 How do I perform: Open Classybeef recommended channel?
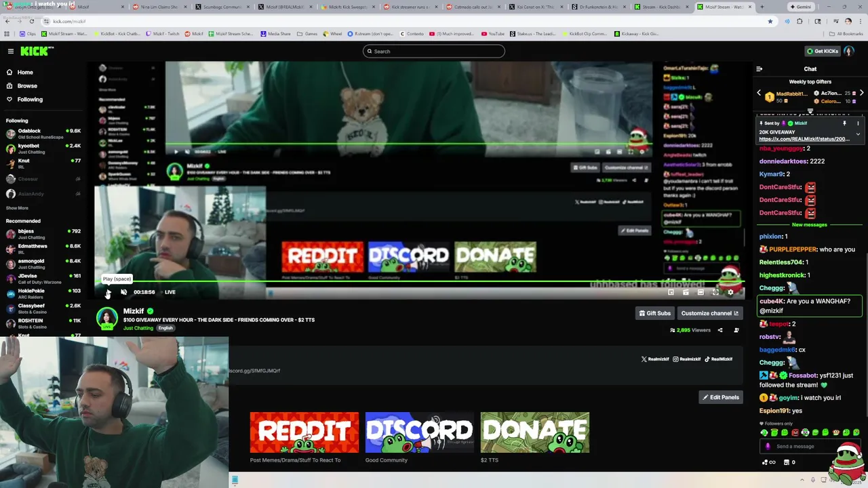(43, 308)
